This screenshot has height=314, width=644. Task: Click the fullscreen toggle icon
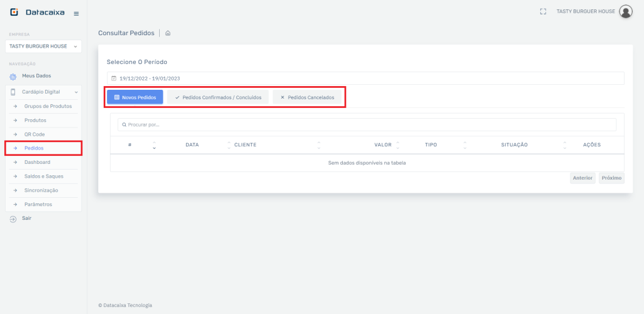(x=543, y=11)
